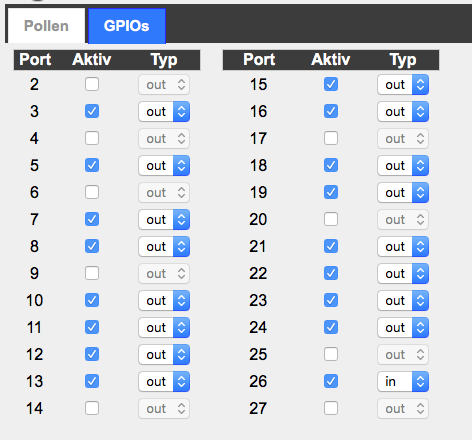Uncheck Aktiv for port 12
Image resolution: width=472 pixels, height=440 pixels.
pyautogui.click(x=92, y=354)
